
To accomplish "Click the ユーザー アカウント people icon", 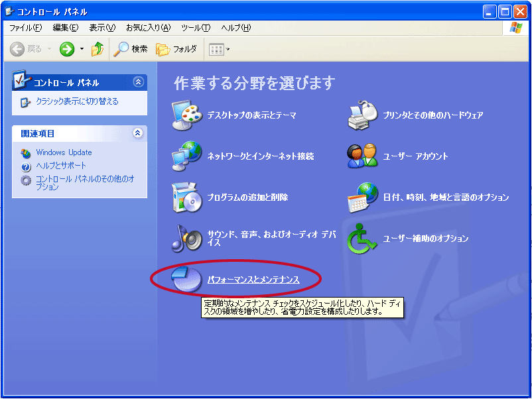I will [x=363, y=156].
